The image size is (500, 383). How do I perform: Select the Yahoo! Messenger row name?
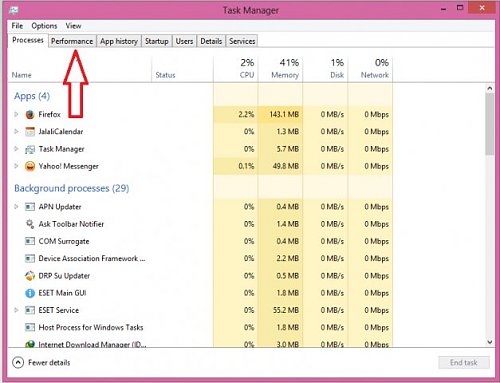tap(68, 166)
